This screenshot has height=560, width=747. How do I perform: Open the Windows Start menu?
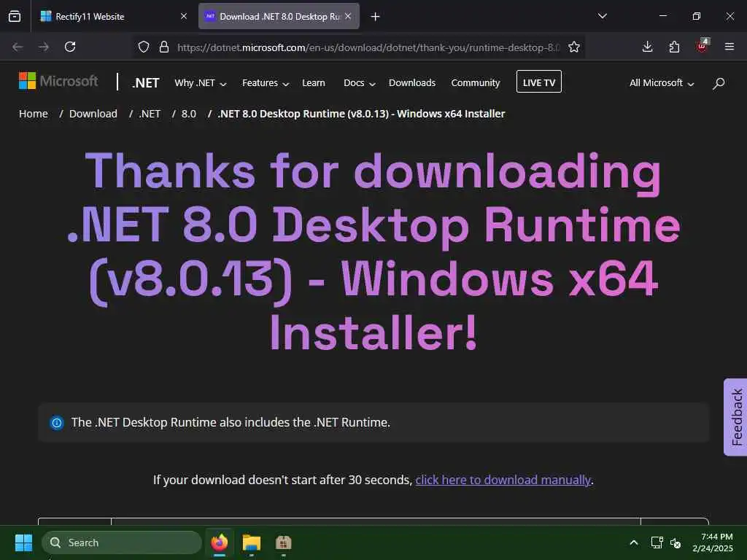point(23,542)
